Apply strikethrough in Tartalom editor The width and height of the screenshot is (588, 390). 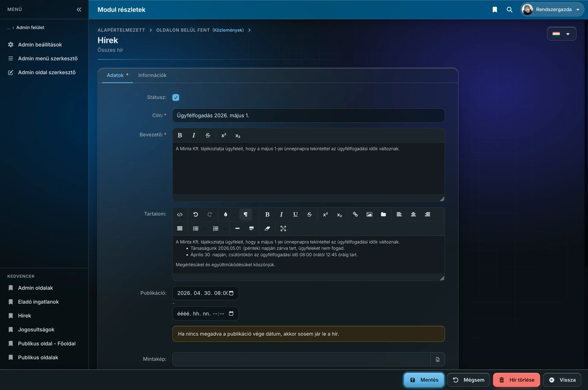click(309, 215)
